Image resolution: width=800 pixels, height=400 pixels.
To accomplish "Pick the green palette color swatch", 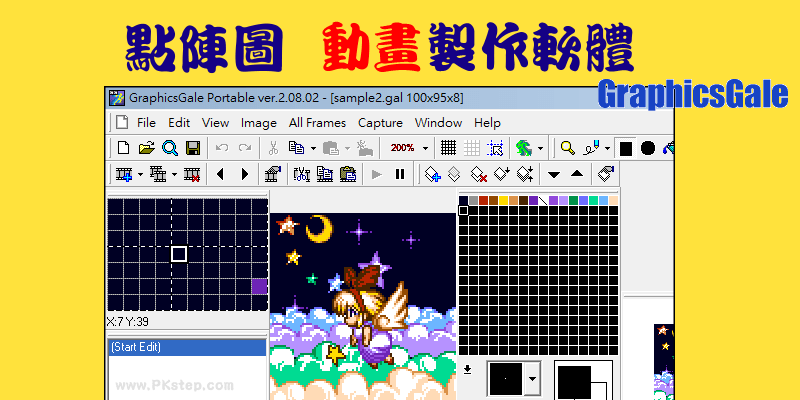I will pos(573,201).
